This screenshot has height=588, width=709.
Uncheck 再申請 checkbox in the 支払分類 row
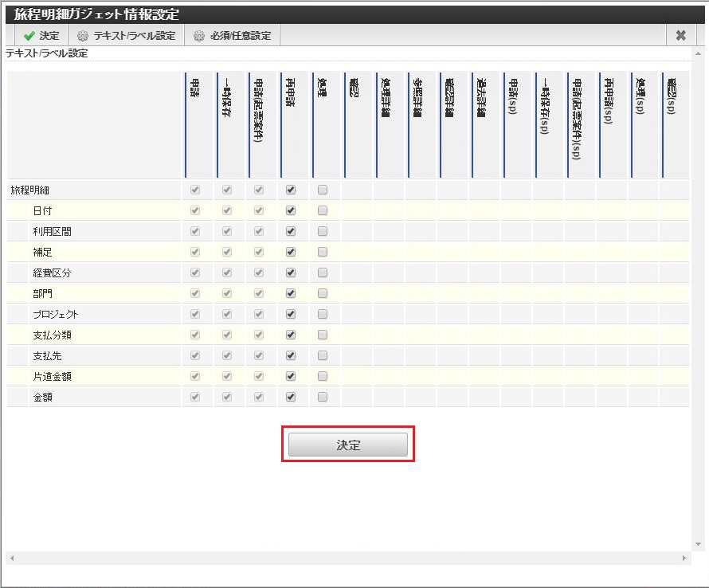click(x=291, y=335)
